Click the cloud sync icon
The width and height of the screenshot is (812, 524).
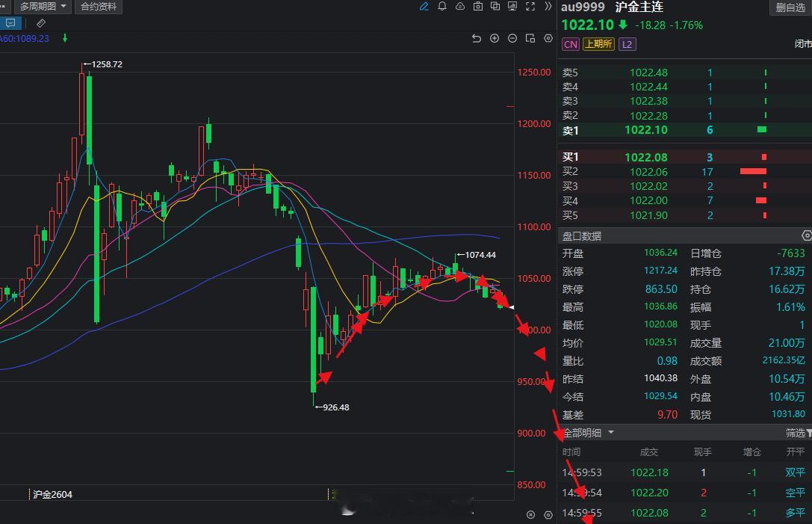(461, 7)
